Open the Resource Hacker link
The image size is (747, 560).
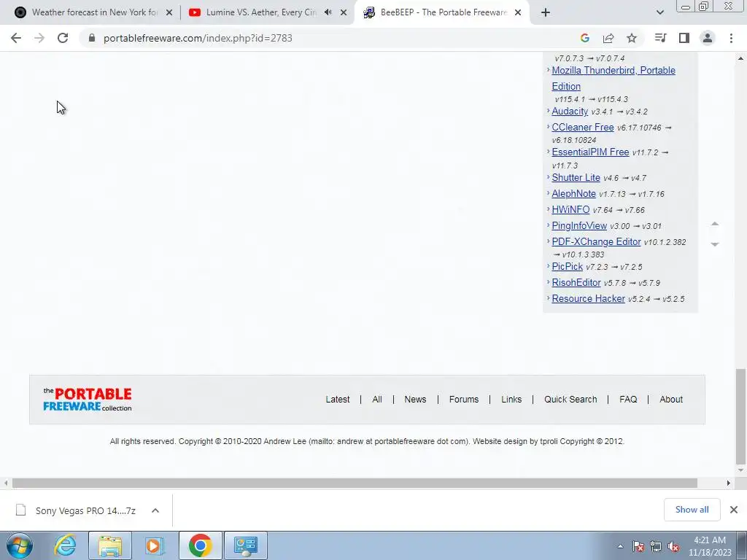pyautogui.click(x=589, y=298)
